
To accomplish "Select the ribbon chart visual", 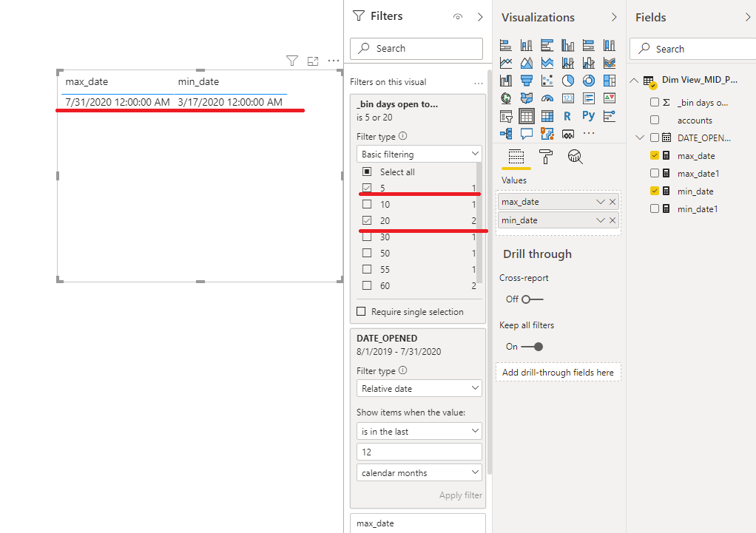I will tap(610, 63).
